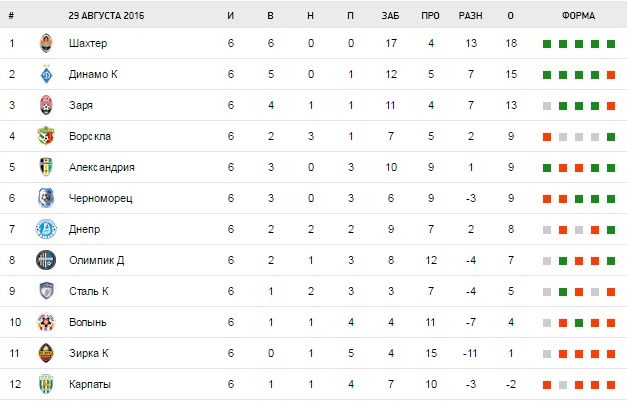Click the РАЗН goal difference header
The width and height of the screenshot is (627, 401).
470,15
